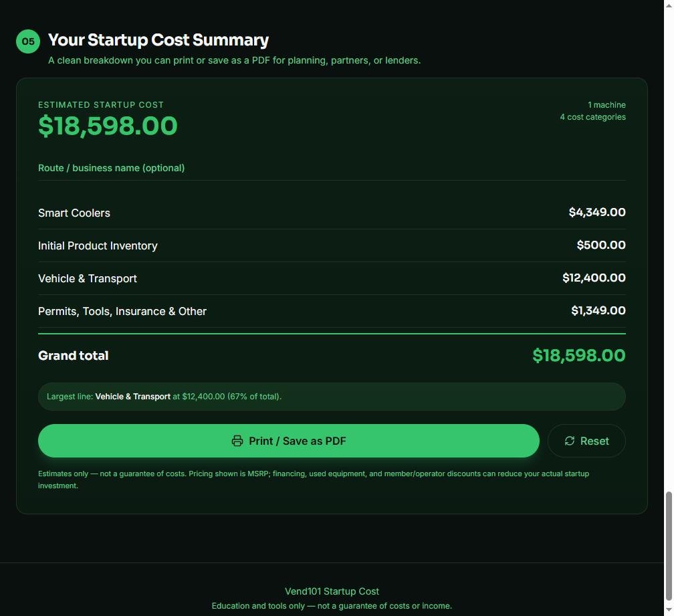Click the scrollbar up arrow

click(669, 4)
